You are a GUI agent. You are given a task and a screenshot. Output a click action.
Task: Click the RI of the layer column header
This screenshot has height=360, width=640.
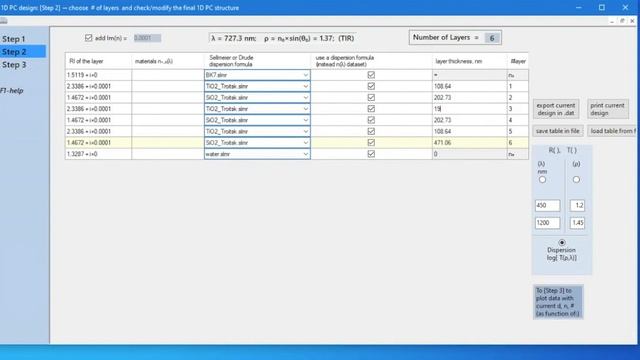(98, 61)
